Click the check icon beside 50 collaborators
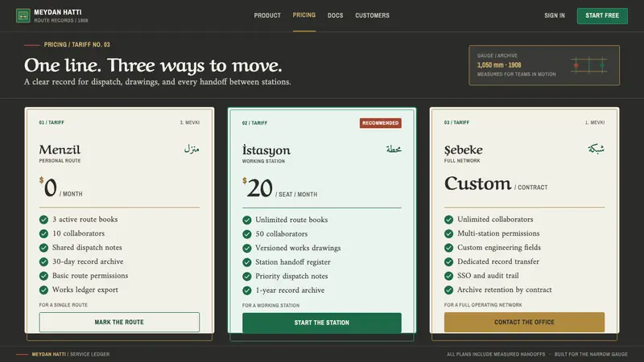The height and width of the screenshot is (362, 644). pos(247,234)
